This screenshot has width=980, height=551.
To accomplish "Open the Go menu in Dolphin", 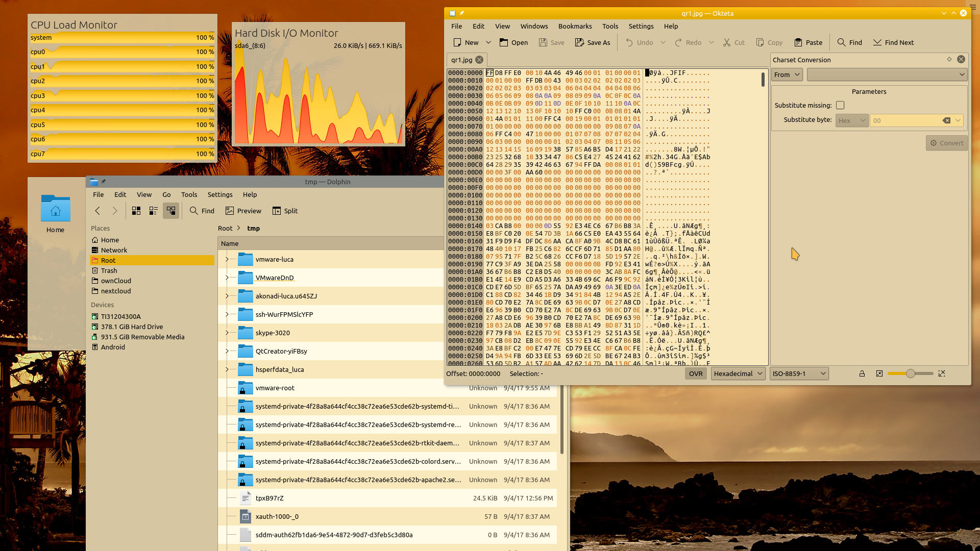I will point(166,194).
